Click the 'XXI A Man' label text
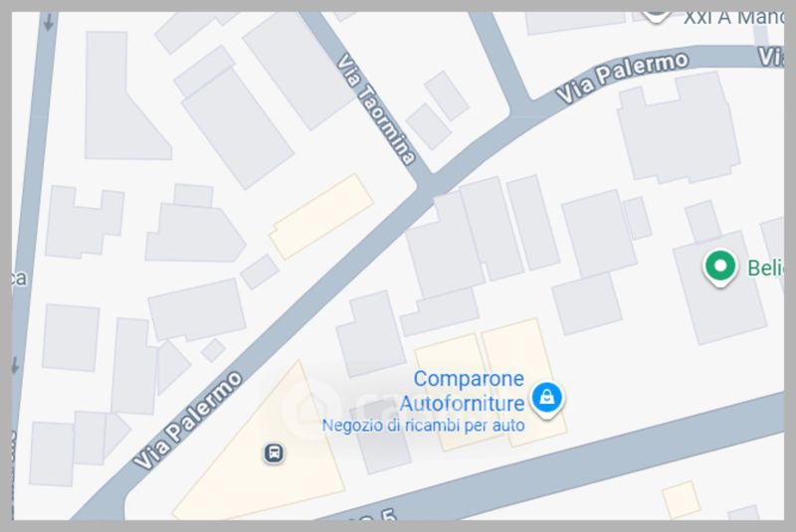Screen dimensions: 796x532 (x=733, y=18)
